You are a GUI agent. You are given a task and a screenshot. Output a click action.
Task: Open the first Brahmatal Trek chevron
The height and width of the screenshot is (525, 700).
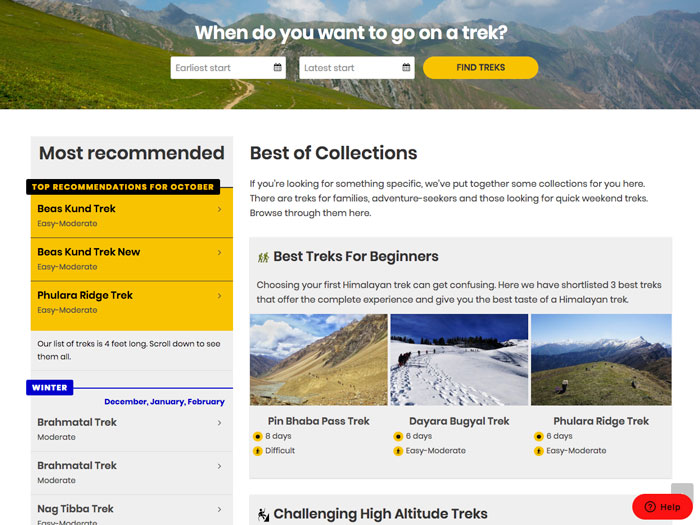click(x=219, y=422)
